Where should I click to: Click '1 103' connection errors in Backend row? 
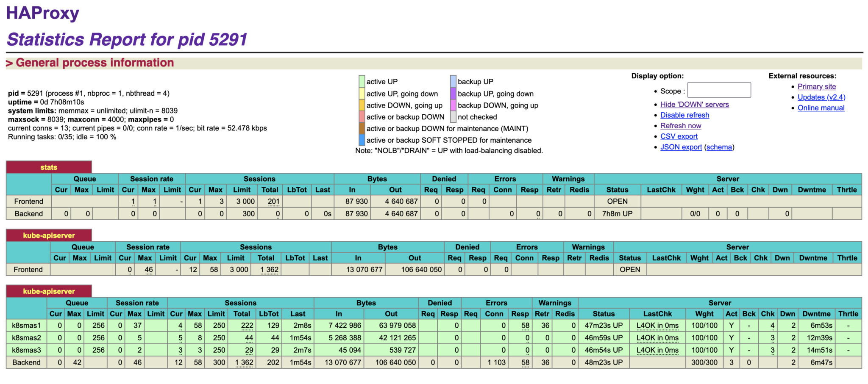(x=496, y=362)
